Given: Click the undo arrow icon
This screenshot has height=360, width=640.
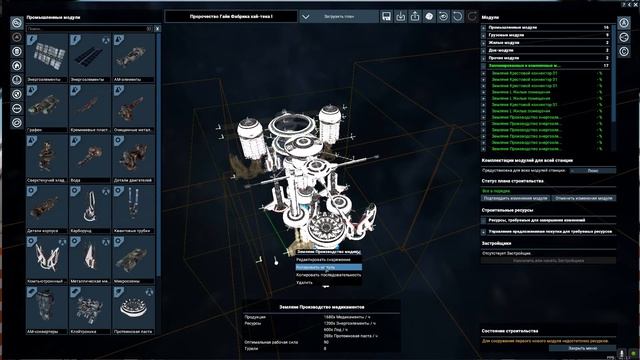Looking at the screenshot, I should coord(458,16).
